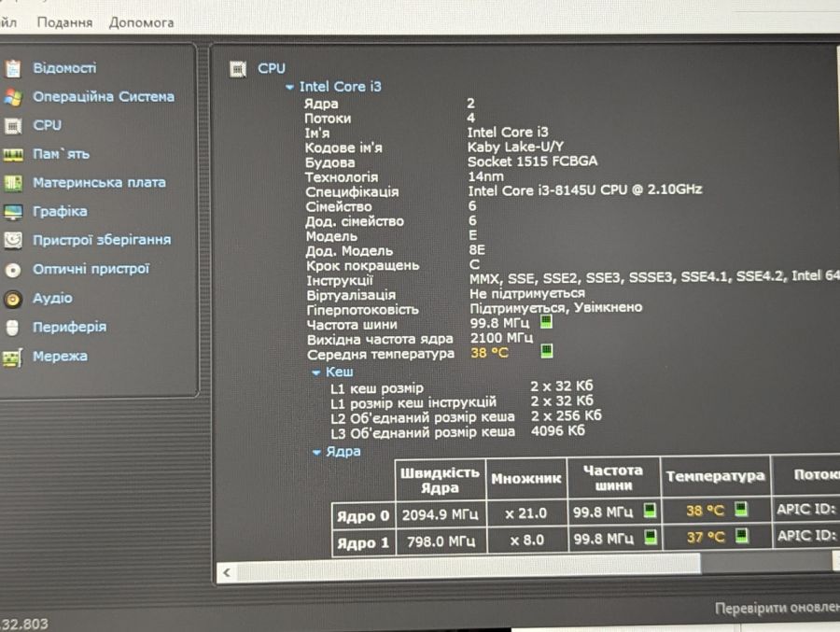
Task: Open the Операційна Система section
Action: coord(104,96)
